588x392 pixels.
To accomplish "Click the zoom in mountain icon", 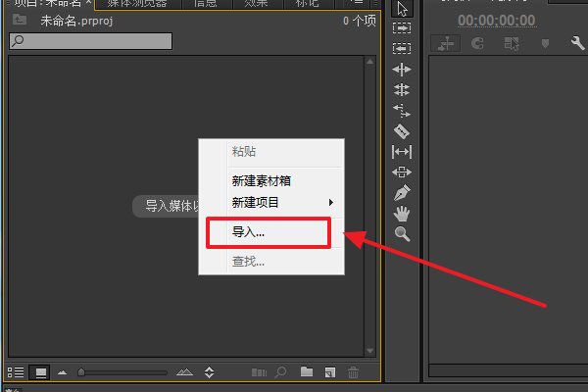I will pos(184,372).
